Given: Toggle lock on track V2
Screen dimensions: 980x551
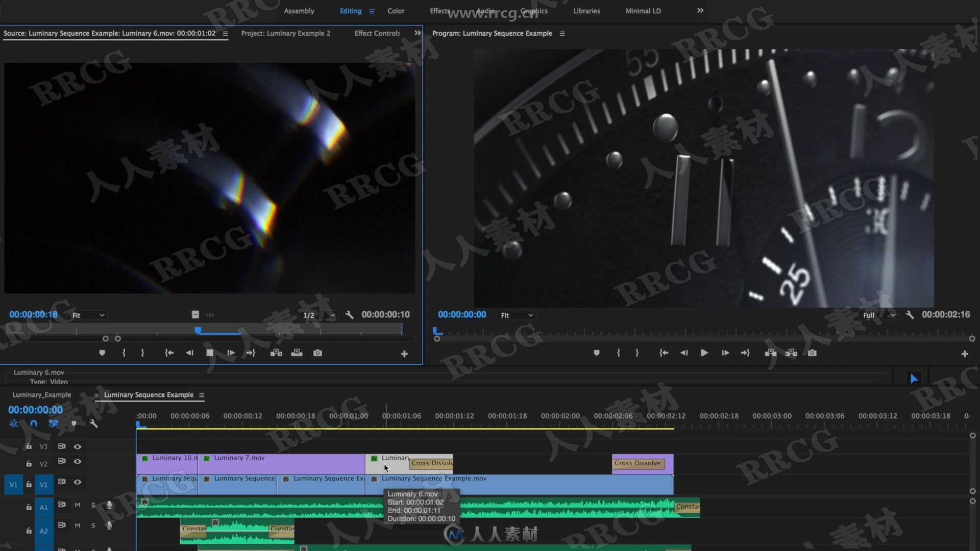Looking at the screenshot, I should point(29,464).
